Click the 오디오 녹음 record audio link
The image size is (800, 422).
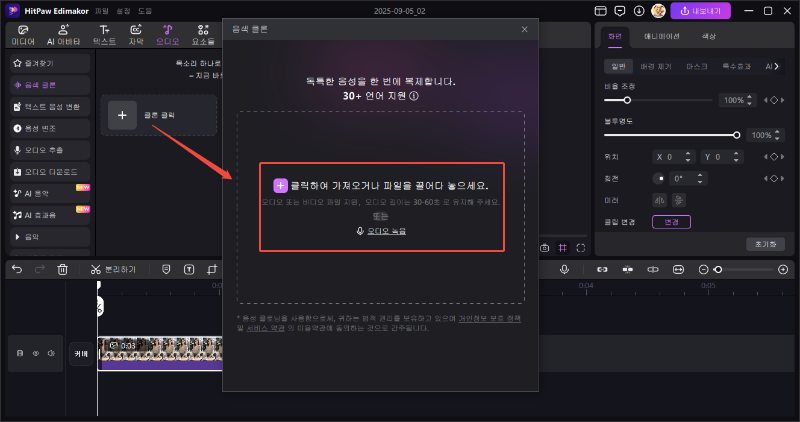tap(381, 231)
